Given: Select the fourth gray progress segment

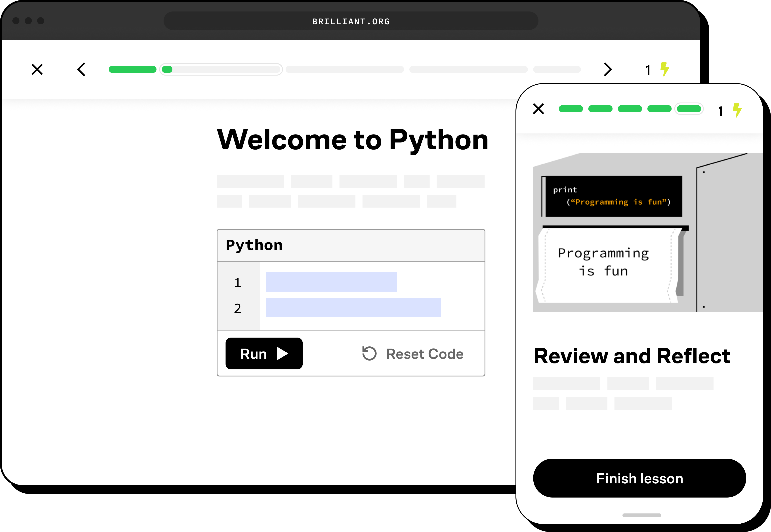Looking at the screenshot, I should (x=468, y=69).
